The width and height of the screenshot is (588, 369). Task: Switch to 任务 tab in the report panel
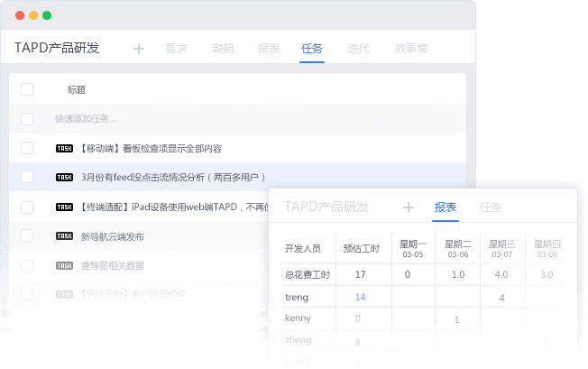(x=490, y=207)
